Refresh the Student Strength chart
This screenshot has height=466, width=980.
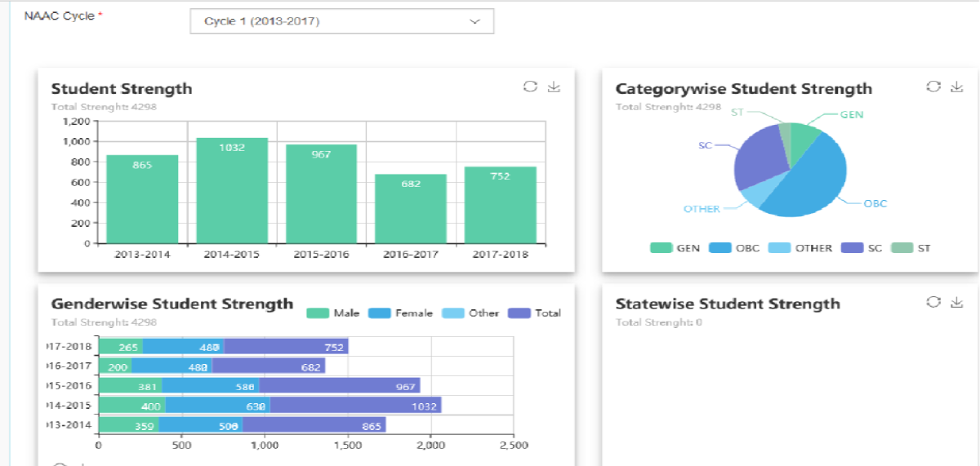531,87
